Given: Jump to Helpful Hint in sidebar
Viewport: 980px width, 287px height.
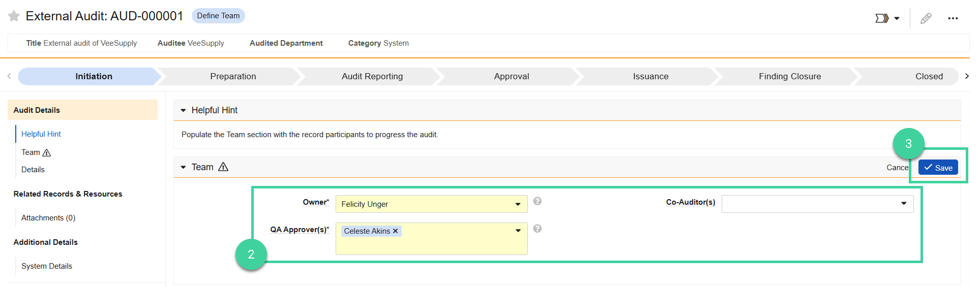Looking at the screenshot, I should click(x=41, y=134).
